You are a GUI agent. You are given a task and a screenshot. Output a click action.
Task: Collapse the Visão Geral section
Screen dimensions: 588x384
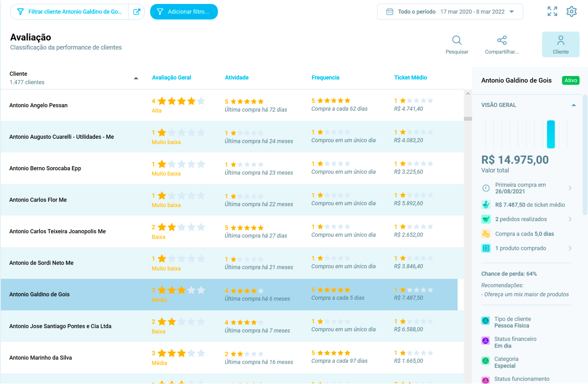tap(573, 105)
